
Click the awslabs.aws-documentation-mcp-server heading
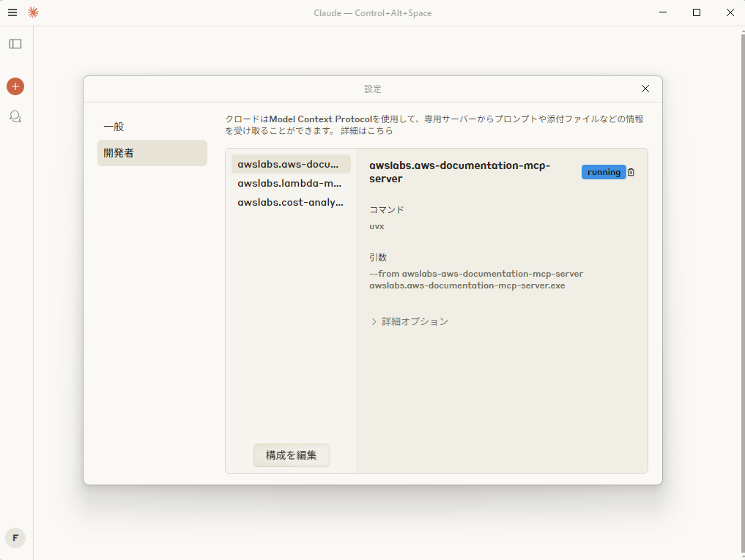point(460,172)
